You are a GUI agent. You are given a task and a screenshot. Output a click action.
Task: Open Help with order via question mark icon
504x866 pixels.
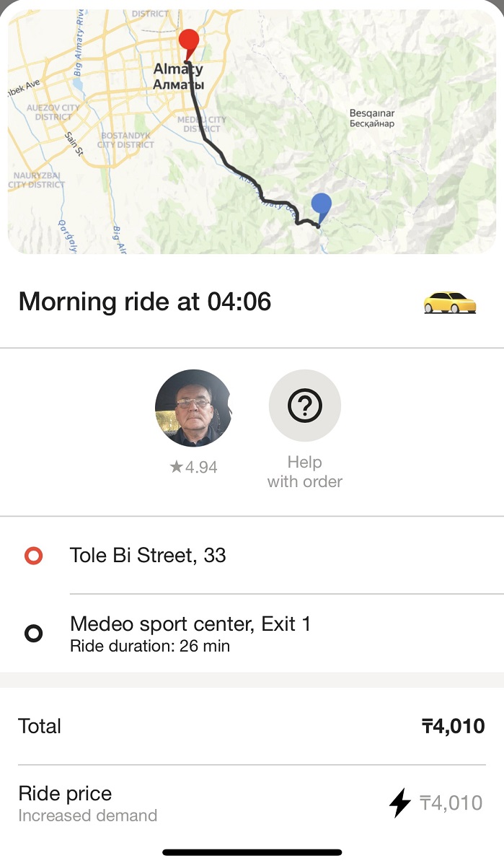tap(304, 406)
